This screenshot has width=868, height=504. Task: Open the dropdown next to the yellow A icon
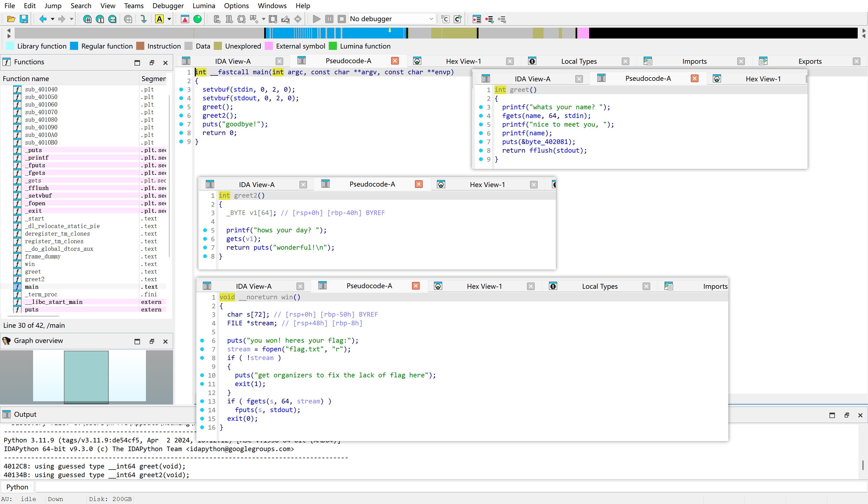pyautogui.click(x=169, y=19)
